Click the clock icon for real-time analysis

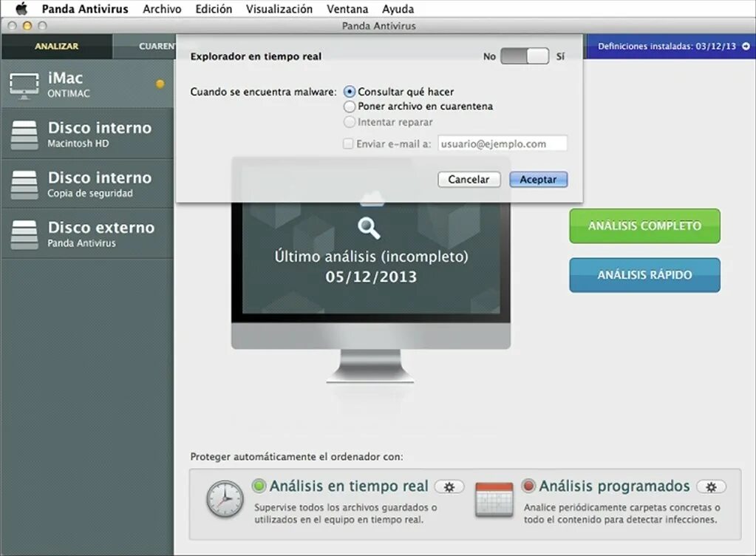pos(225,499)
